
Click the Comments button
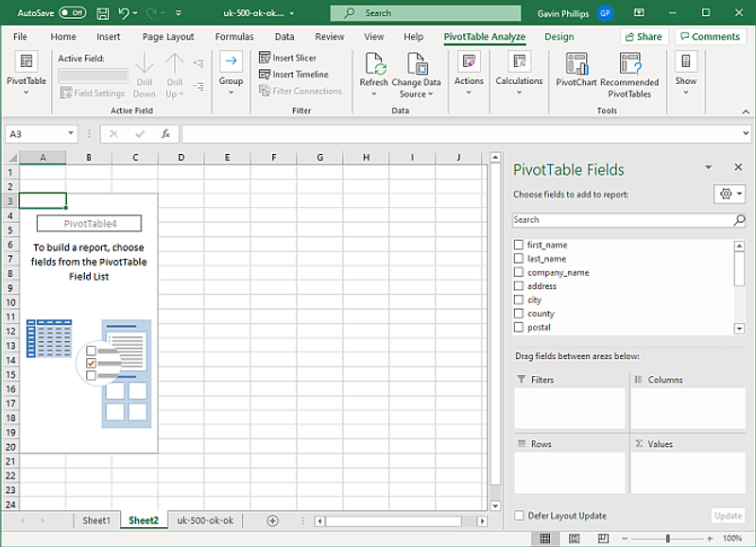pyautogui.click(x=709, y=37)
